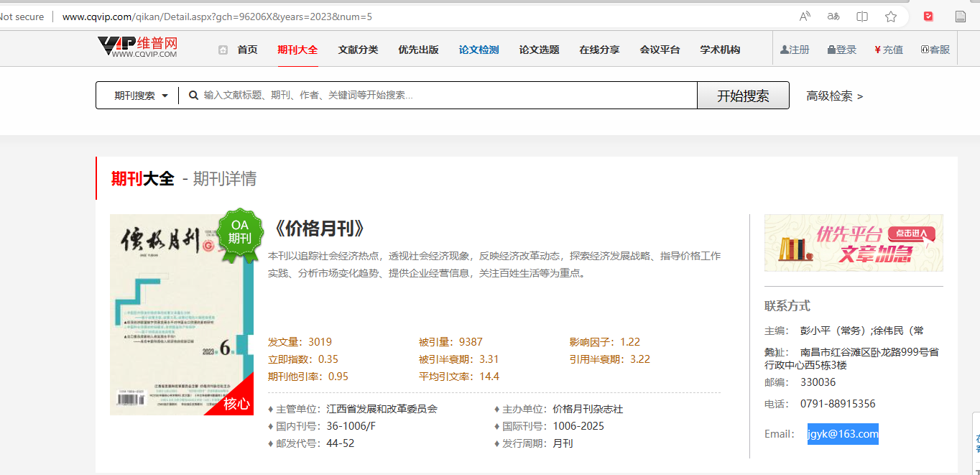This screenshot has width=980, height=475.
Task: Click 江西省发展和改革委员会 text
Action: click(x=382, y=409)
